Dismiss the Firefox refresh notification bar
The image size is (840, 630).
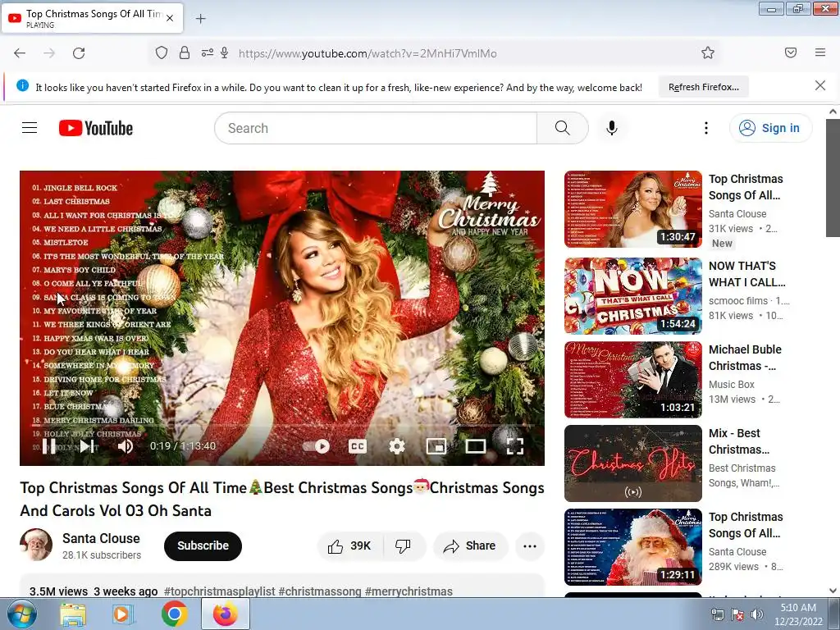click(x=819, y=85)
